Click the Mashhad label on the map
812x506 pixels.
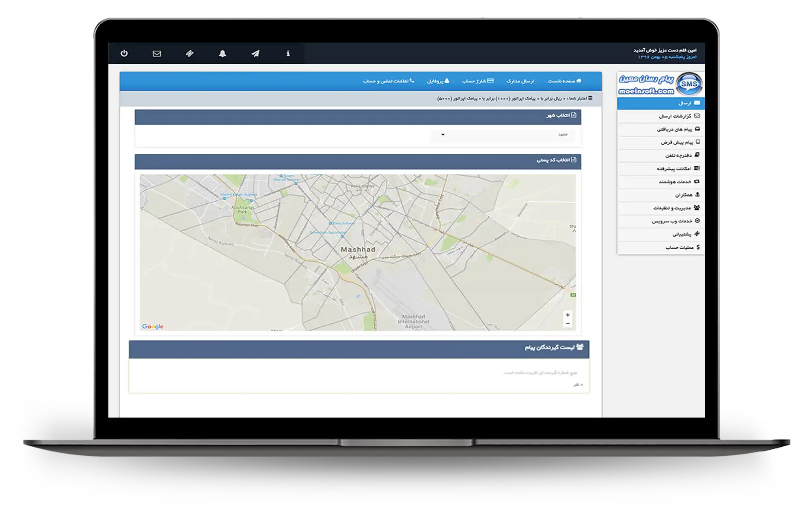(358, 250)
